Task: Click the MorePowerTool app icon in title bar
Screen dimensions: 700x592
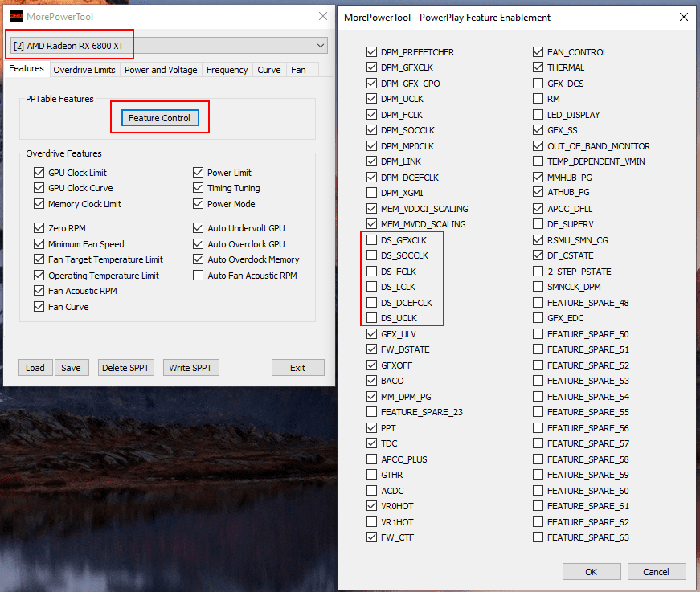Action: [16, 17]
